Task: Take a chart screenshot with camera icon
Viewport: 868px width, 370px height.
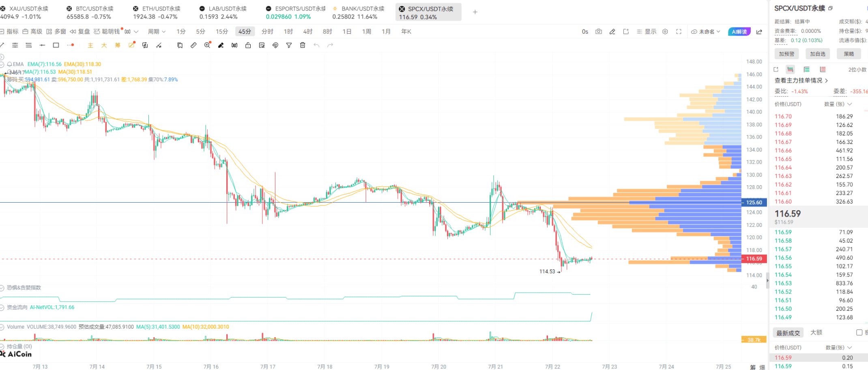Action: (599, 32)
